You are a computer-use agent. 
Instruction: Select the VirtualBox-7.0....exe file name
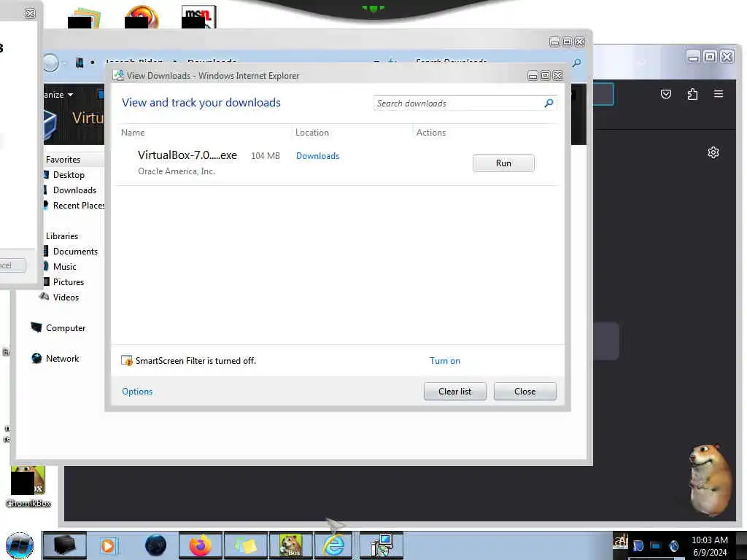tap(187, 155)
